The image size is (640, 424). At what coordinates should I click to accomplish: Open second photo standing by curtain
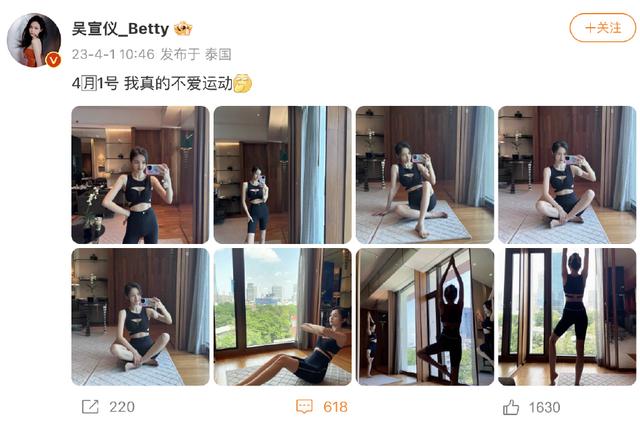click(x=282, y=175)
